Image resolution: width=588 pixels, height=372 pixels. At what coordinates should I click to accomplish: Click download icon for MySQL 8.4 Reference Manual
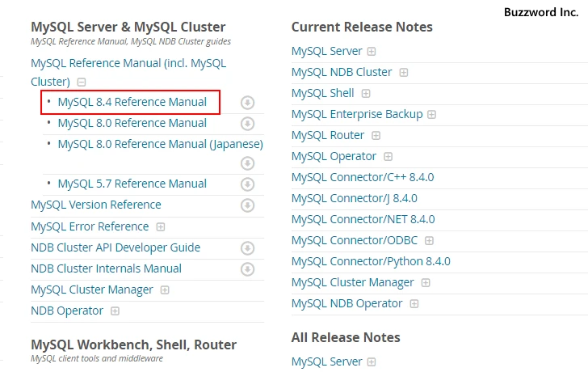(248, 103)
